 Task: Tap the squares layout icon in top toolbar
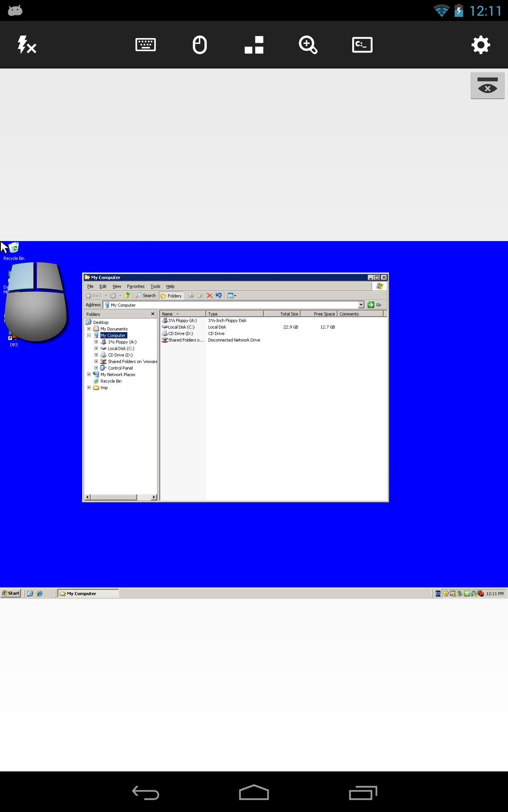(254, 45)
